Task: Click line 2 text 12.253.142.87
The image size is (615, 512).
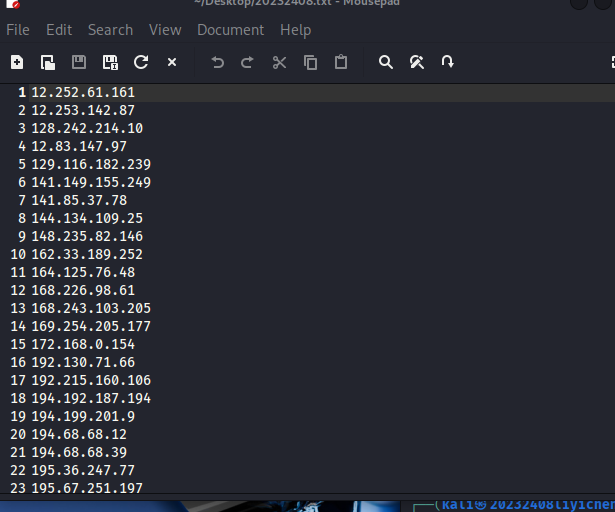Action: click(83, 111)
